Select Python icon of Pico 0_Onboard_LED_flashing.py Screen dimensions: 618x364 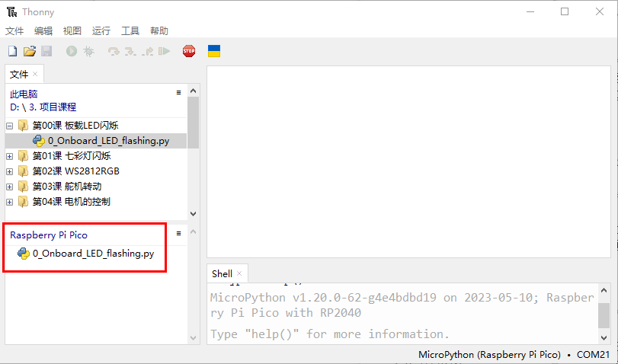[24, 254]
